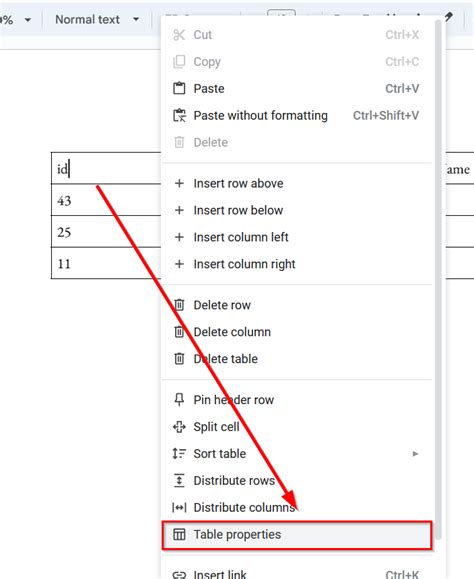Expand the Sort table submenu arrow
The image size is (474, 579).
point(415,453)
